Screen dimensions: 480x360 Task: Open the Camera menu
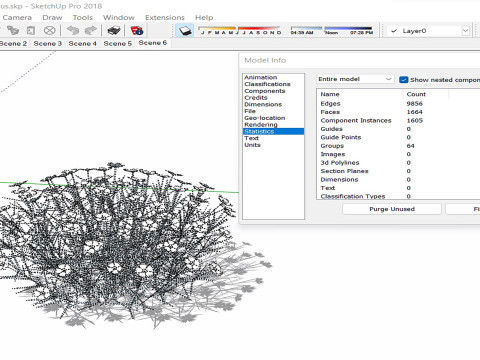tap(17, 17)
